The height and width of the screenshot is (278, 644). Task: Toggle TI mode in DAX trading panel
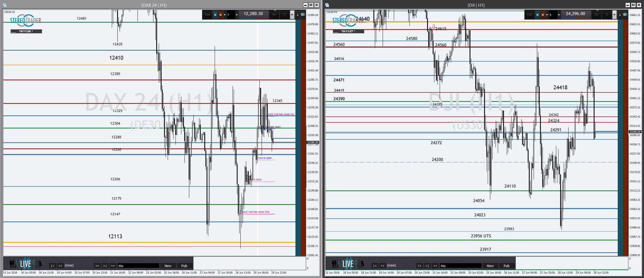(x=285, y=15)
